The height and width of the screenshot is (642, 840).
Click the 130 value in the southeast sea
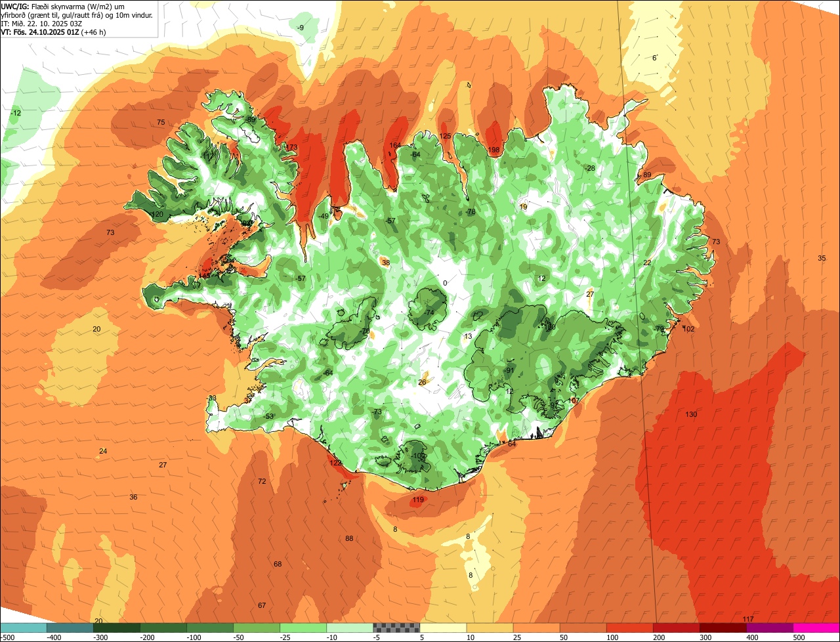691,414
